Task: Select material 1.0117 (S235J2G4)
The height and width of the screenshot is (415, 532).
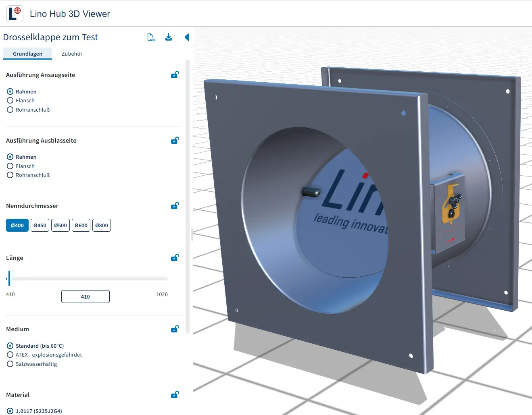Action: click(35, 411)
